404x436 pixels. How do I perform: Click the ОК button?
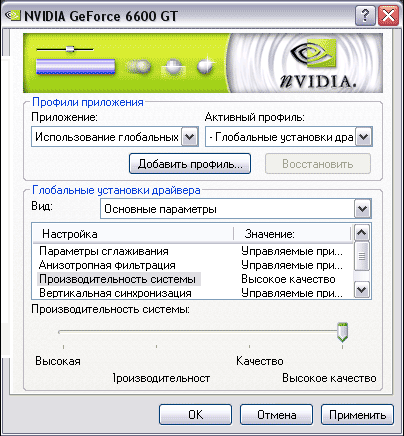(195, 415)
